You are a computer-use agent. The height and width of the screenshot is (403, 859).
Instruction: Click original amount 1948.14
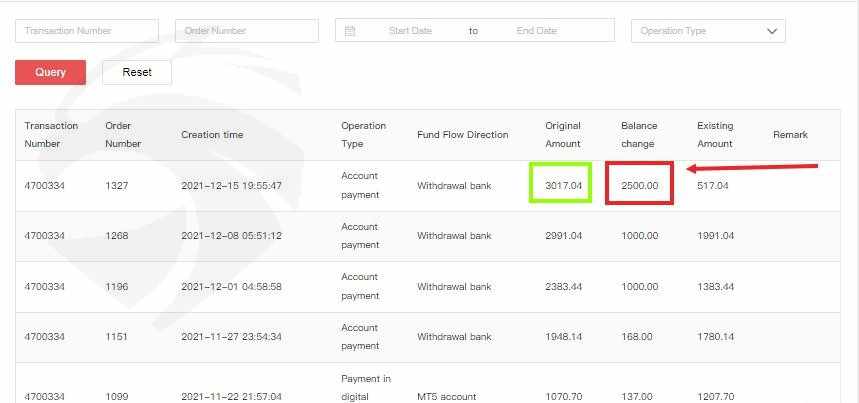click(563, 337)
